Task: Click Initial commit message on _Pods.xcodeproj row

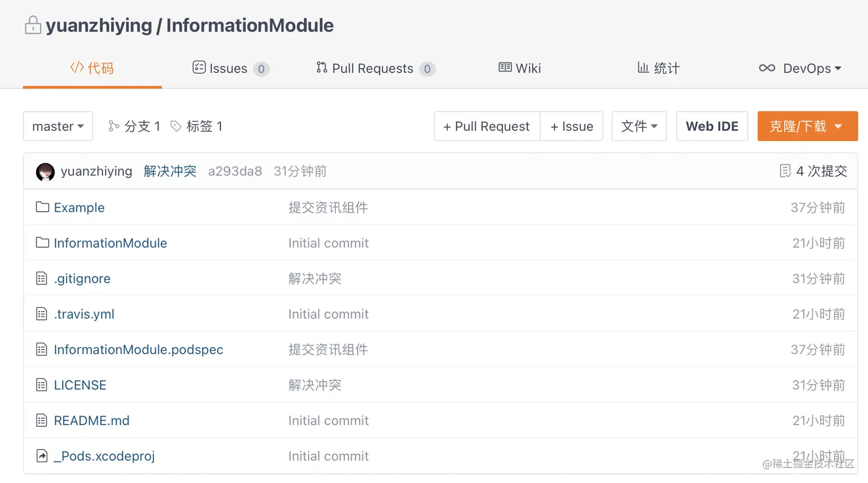Action: [328, 457]
